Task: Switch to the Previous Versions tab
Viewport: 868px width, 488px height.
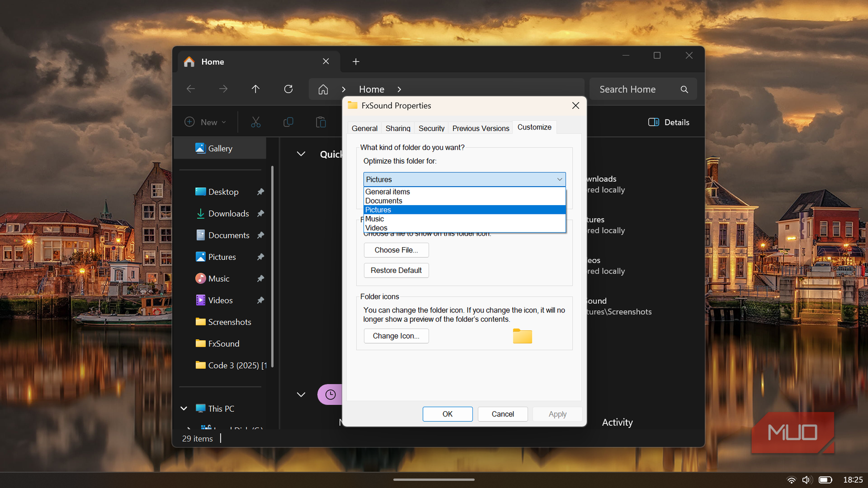Action: coord(480,128)
